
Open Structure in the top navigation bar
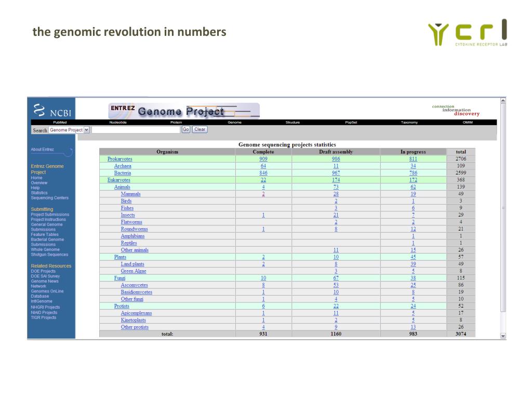[x=292, y=123]
